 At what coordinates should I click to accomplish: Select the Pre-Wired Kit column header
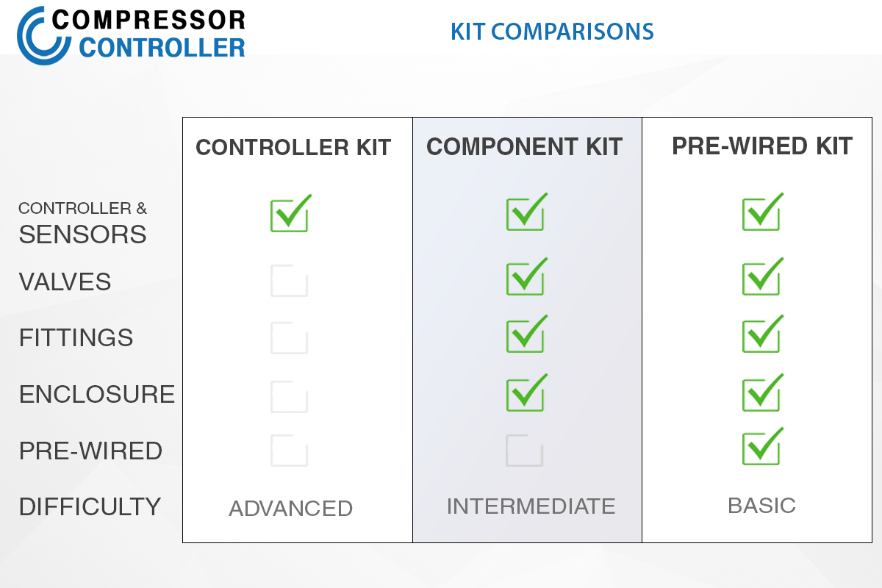[762, 146]
